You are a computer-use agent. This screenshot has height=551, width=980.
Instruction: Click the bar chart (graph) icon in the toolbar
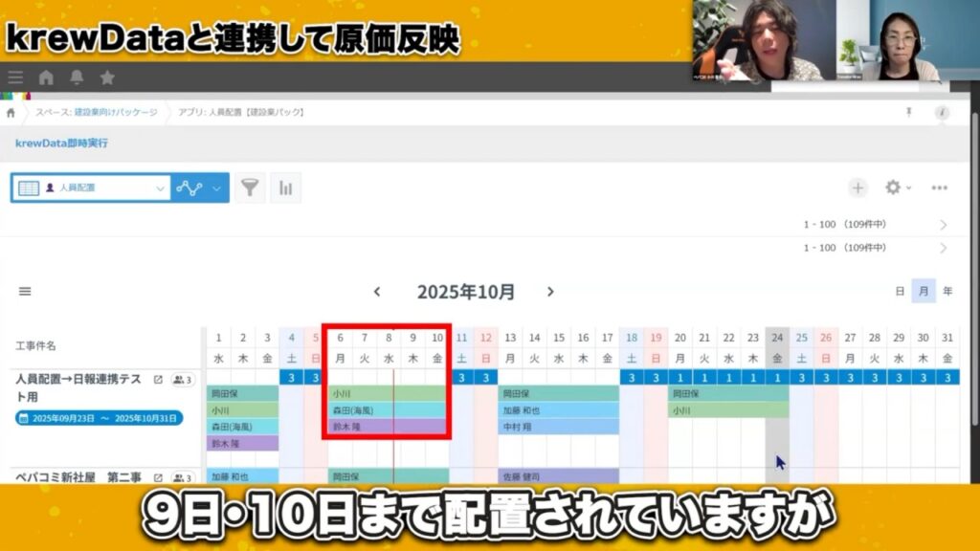(286, 187)
